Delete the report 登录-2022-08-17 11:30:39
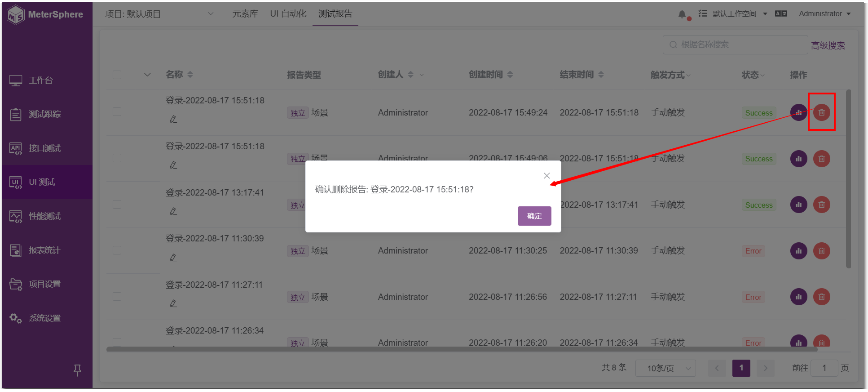Screen dimensions: 868x392 tap(821, 251)
